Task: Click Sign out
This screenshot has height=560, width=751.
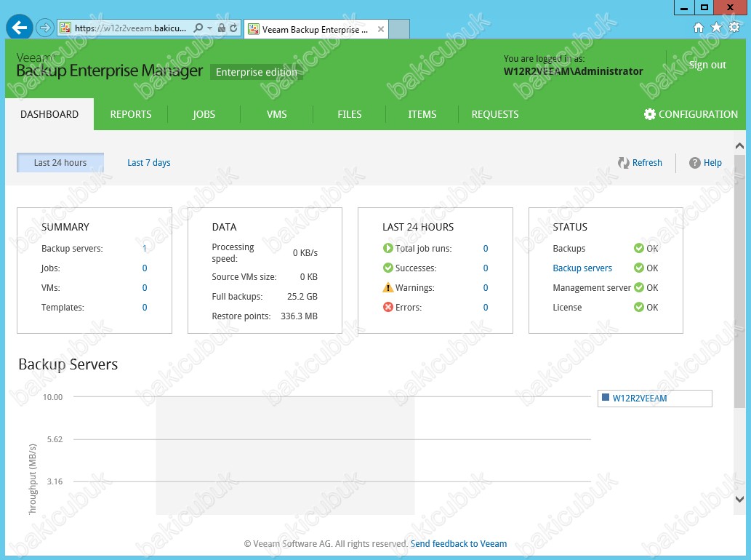Action: coord(707,65)
